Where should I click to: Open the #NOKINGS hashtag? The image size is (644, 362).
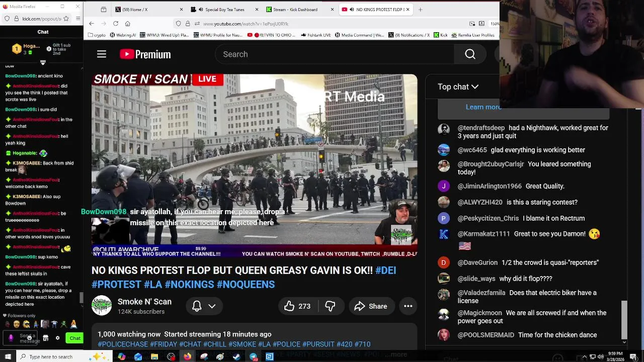[190, 285]
